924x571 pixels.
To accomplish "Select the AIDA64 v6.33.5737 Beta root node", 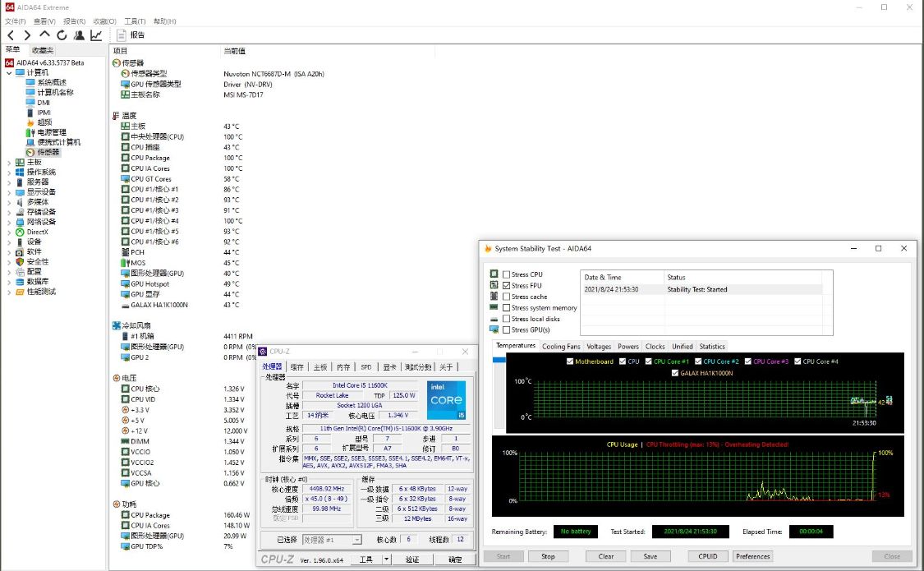I will click(x=49, y=62).
